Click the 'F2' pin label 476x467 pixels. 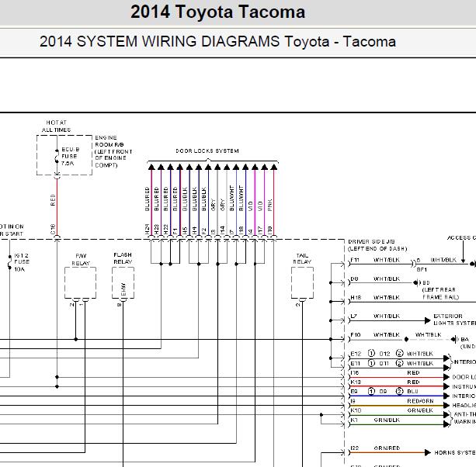[204, 230]
